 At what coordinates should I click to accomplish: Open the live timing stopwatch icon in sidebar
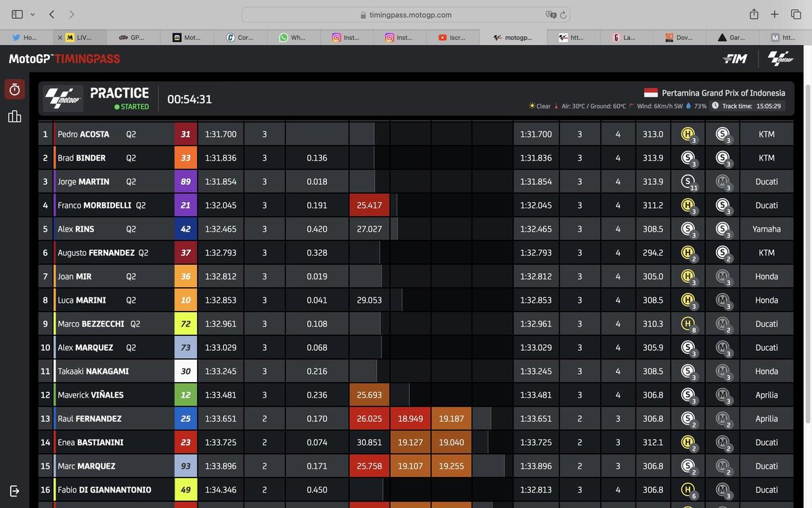point(14,89)
